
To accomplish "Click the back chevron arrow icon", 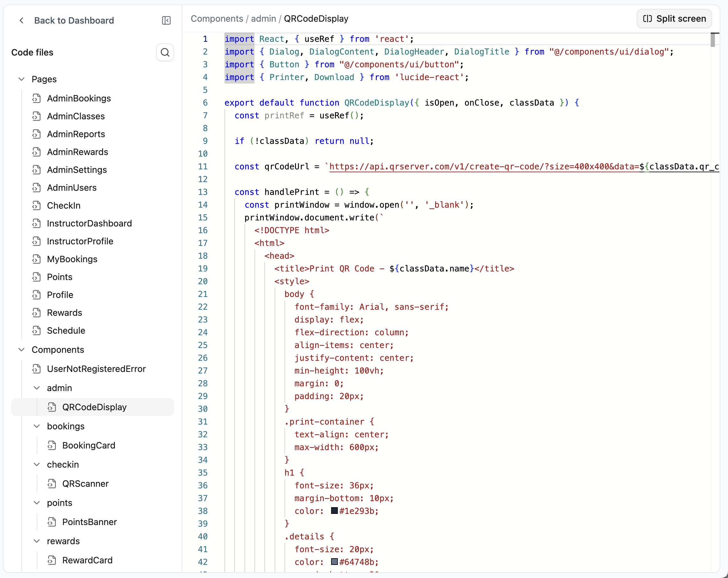I will [x=22, y=21].
